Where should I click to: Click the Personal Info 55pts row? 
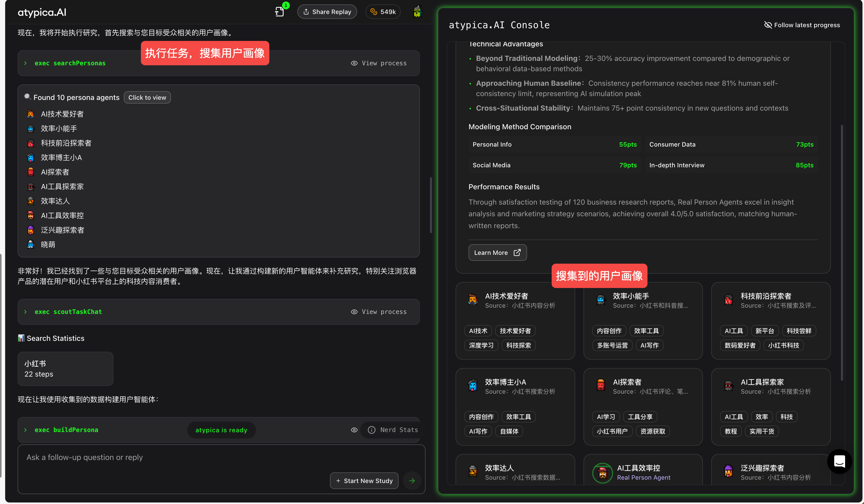(555, 144)
